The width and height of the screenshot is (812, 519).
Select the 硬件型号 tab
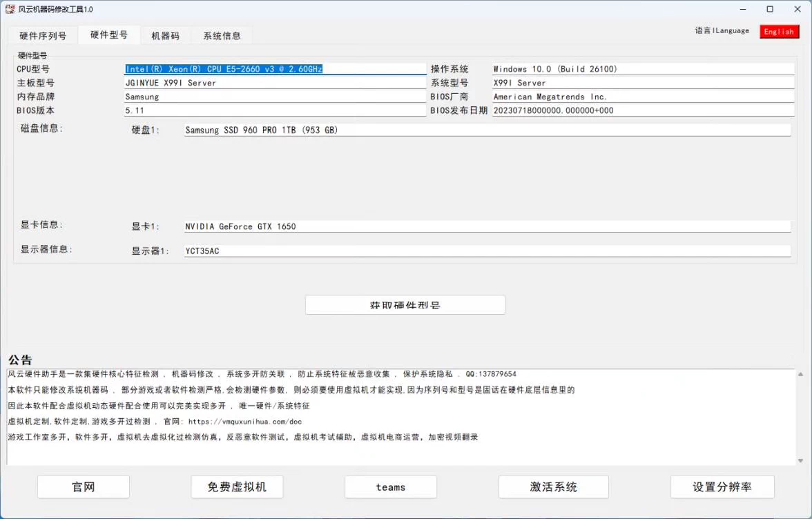(108, 35)
